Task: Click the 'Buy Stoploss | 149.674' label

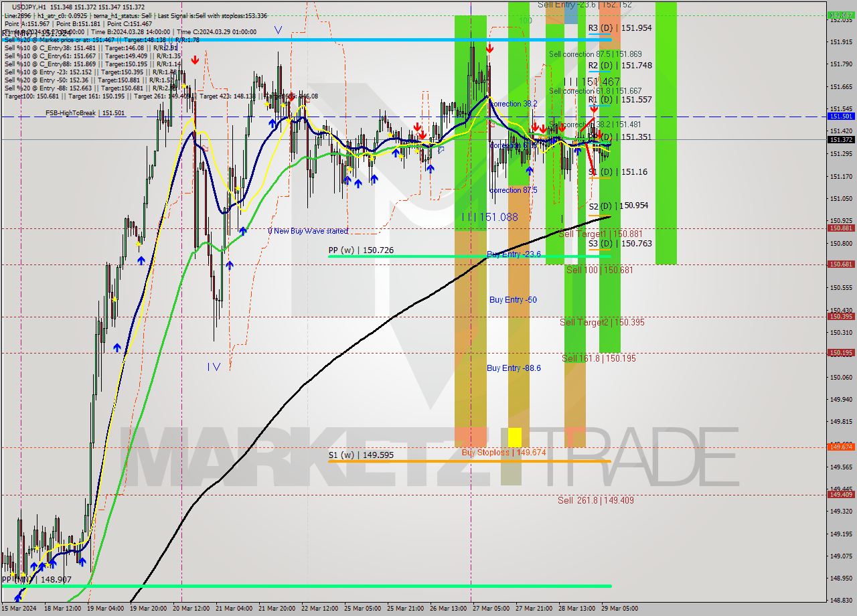Action: (503, 453)
